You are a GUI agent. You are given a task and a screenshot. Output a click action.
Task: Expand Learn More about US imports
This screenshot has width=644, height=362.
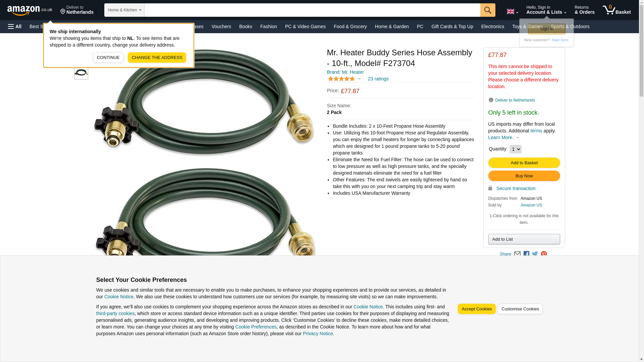click(x=503, y=137)
